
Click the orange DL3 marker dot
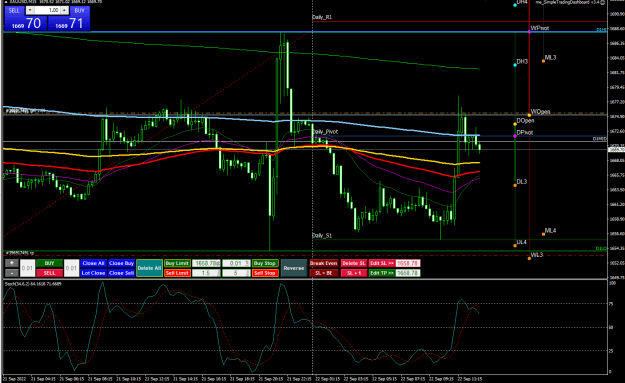(515, 185)
